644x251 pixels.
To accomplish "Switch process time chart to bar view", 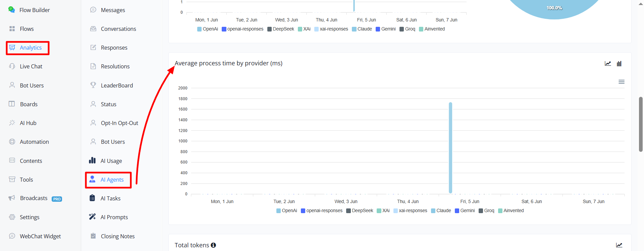I will (x=619, y=64).
